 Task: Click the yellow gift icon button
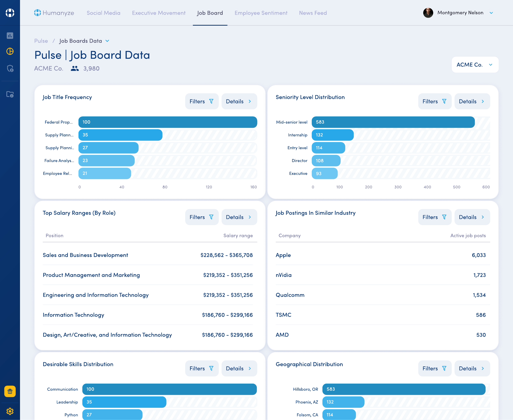click(10, 391)
